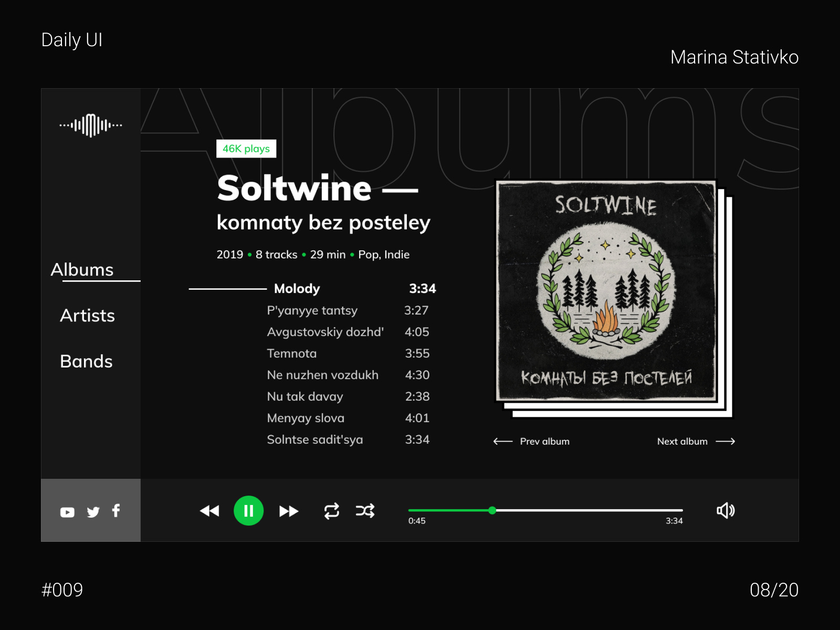Click the 46K plays badge
The width and height of the screenshot is (840, 630).
(246, 149)
